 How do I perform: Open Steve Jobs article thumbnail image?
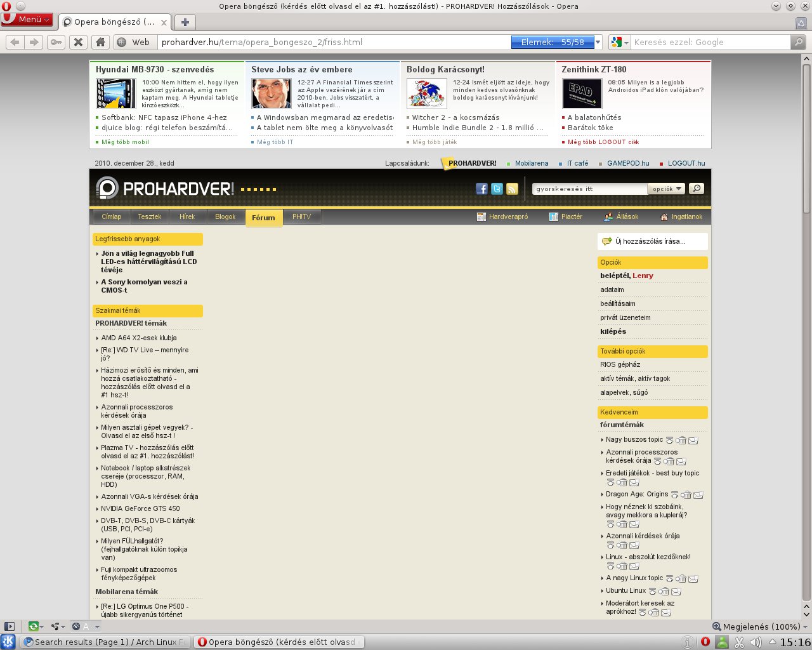[x=272, y=93]
